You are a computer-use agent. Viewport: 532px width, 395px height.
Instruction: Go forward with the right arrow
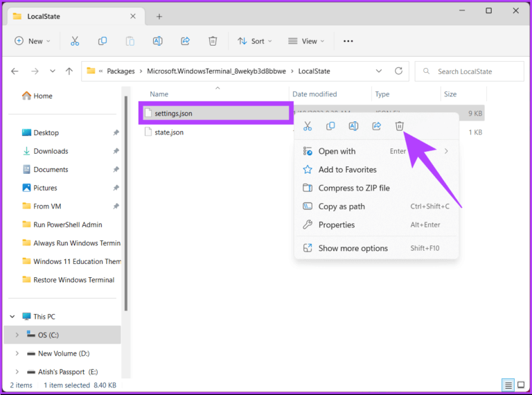point(35,71)
